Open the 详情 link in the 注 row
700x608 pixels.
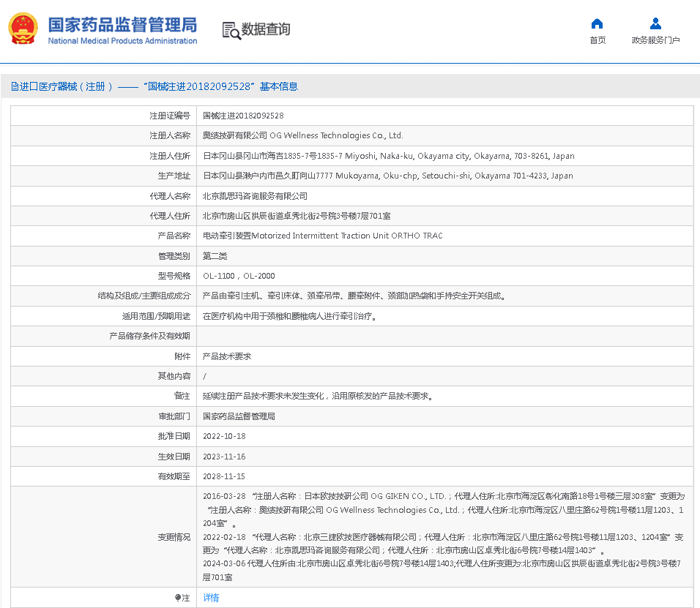[x=211, y=598]
